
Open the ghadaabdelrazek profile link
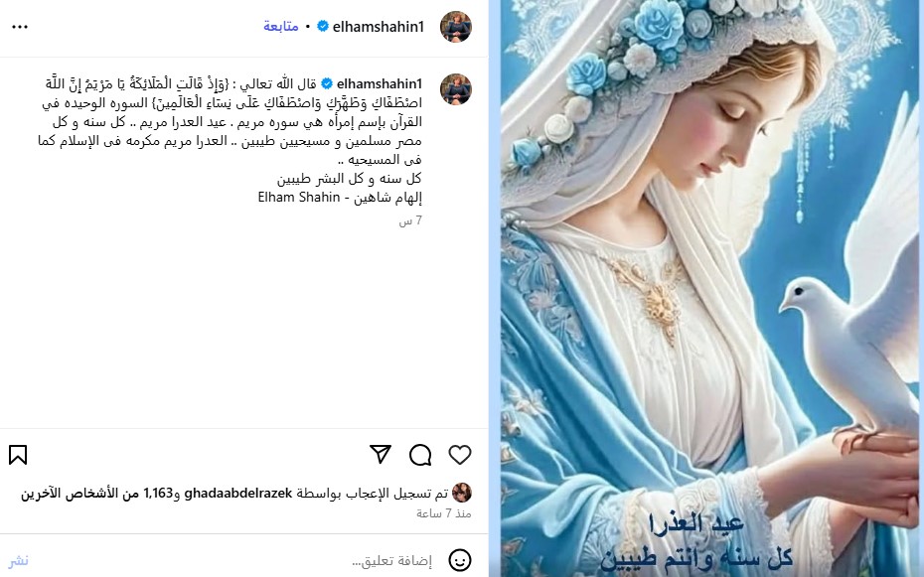point(238,494)
